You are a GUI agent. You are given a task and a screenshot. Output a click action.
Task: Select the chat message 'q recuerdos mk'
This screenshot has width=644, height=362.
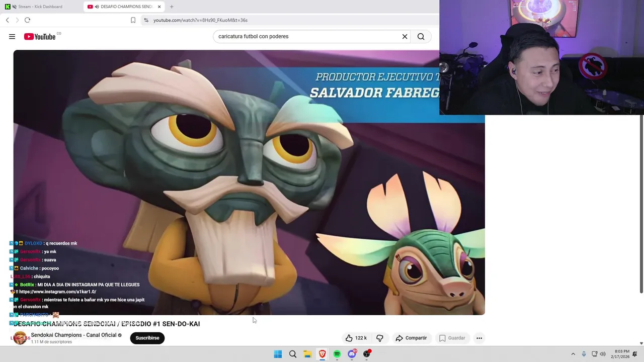point(61,243)
